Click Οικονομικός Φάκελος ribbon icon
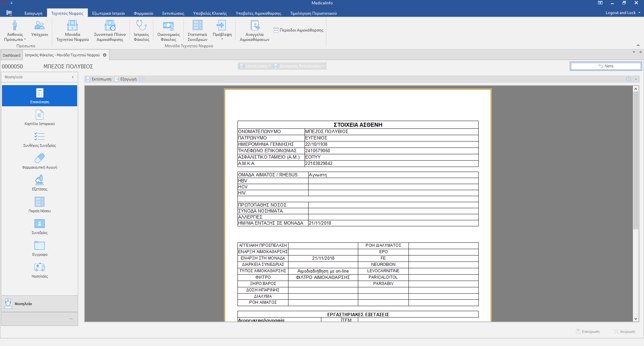 [x=168, y=25]
